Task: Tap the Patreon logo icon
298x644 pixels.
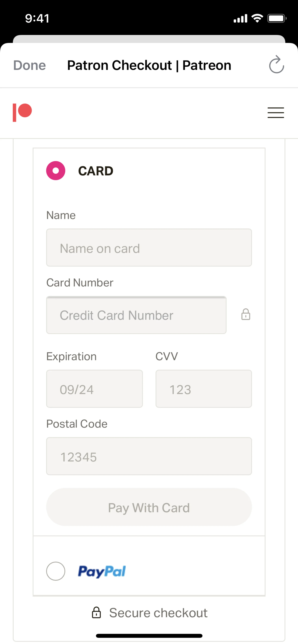Action: coord(22,112)
